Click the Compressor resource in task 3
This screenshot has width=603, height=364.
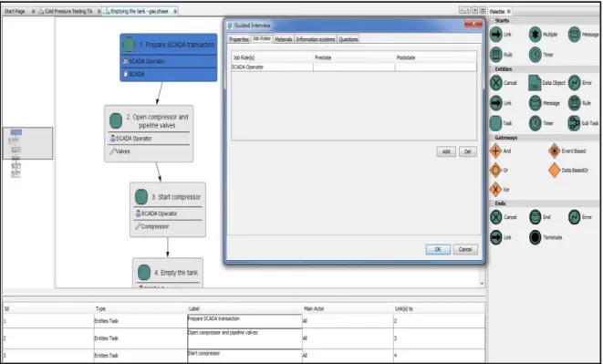(x=168, y=226)
